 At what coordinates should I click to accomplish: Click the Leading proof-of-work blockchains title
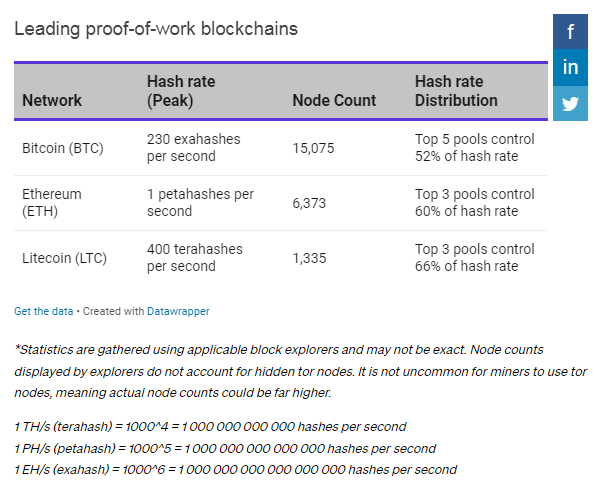point(156,29)
